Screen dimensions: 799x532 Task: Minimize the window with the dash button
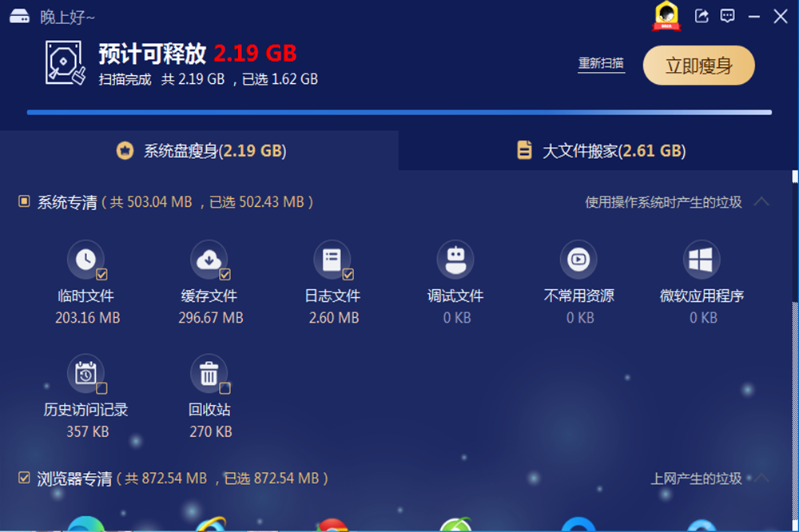click(x=754, y=16)
